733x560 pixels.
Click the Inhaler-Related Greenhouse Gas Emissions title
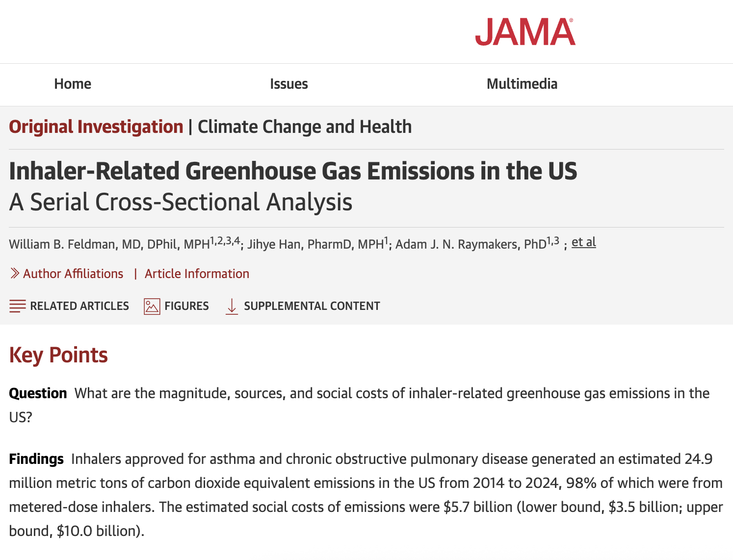(x=293, y=171)
